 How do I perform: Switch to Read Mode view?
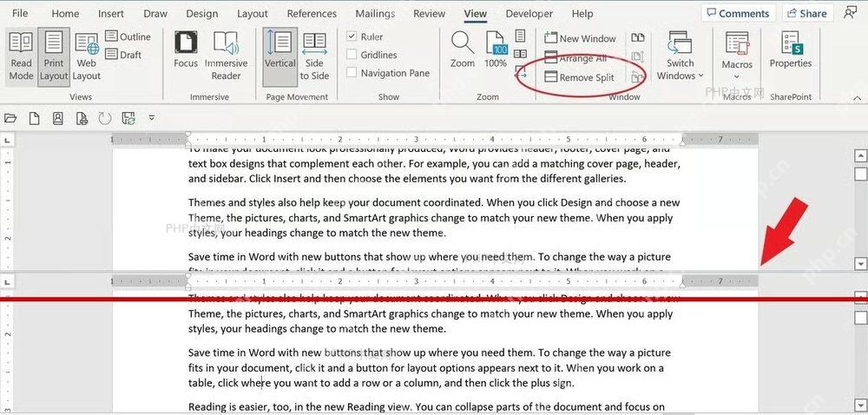(22, 56)
